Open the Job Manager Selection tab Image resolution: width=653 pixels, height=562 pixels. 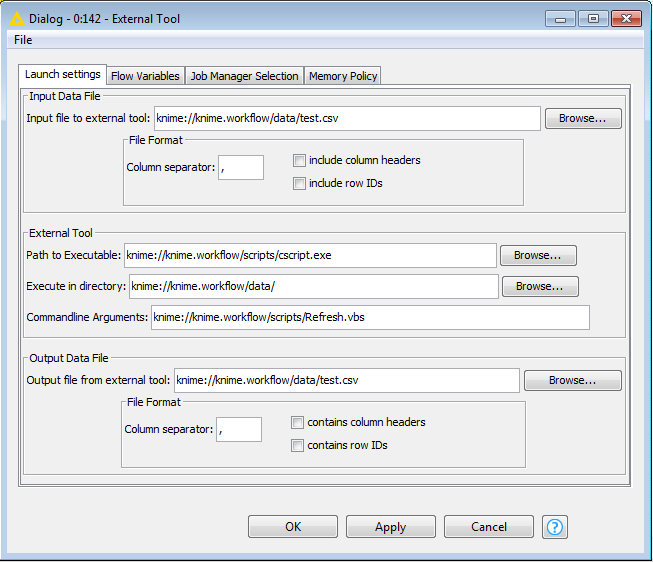pyautogui.click(x=244, y=76)
